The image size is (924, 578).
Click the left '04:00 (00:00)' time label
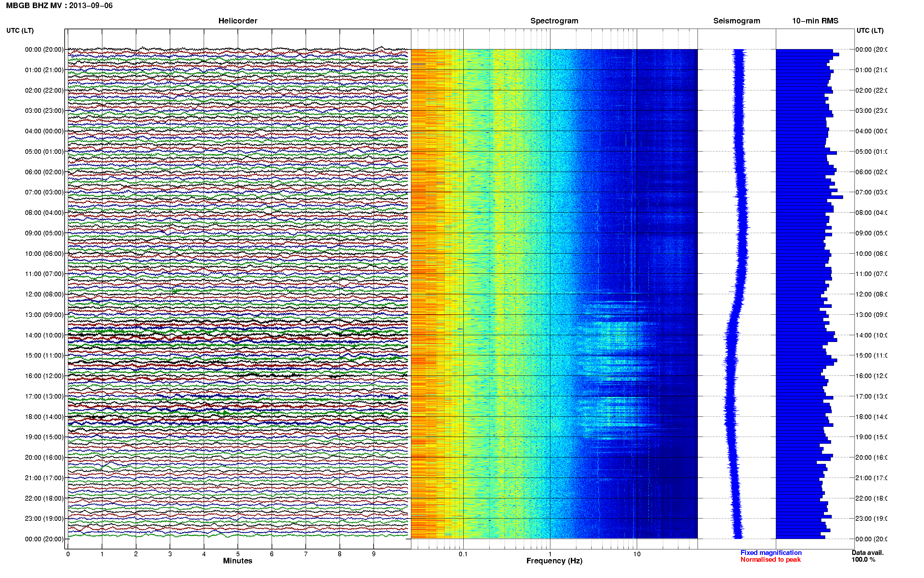coord(44,131)
